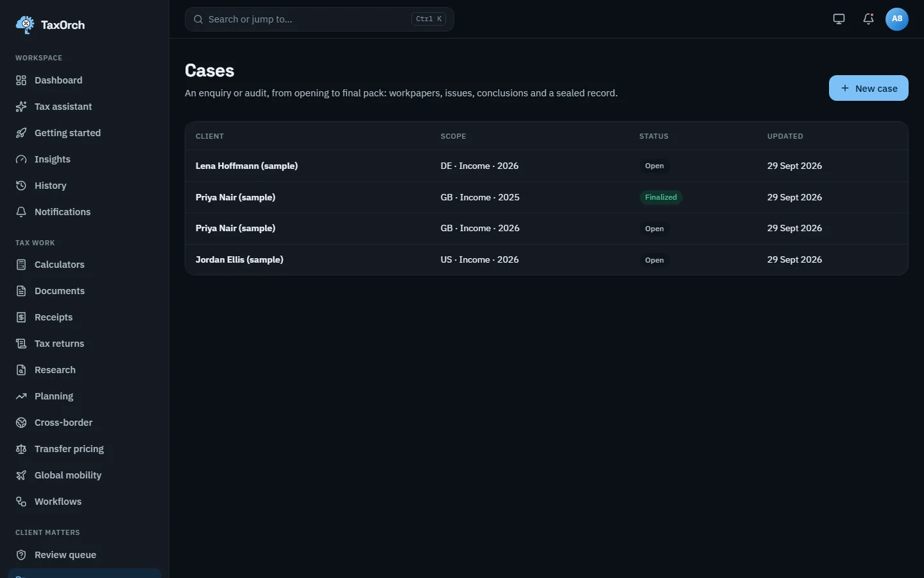Click the Notifications bell icon in sidebar
Screen dimensions: 924x578
(x=21, y=212)
